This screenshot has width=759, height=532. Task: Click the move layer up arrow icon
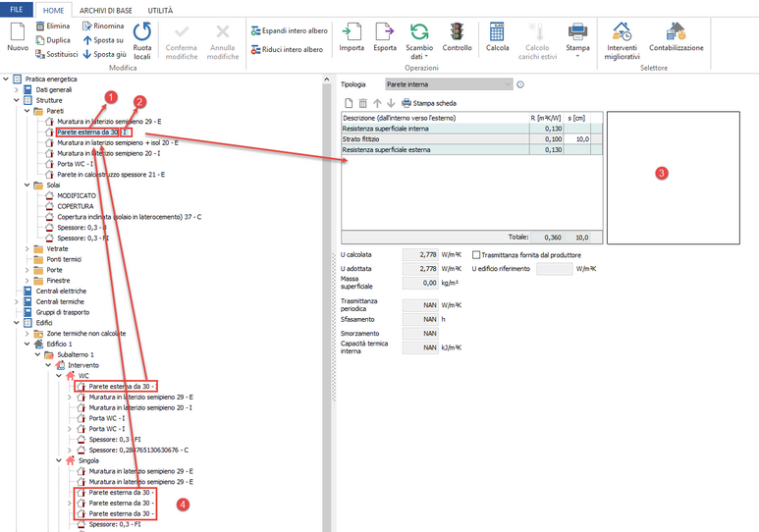377,103
